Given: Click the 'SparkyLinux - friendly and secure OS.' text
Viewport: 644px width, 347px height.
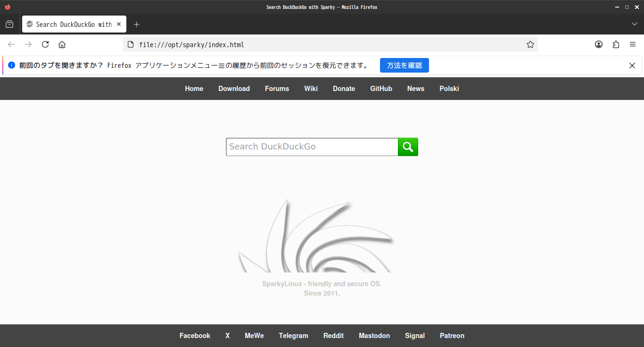Looking at the screenshot, I should coord(322,284).
